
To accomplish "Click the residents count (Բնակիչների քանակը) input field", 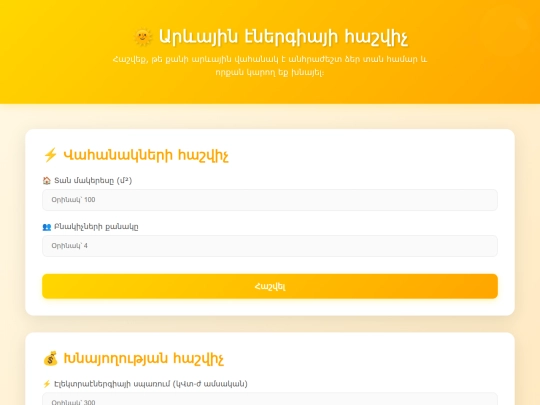I will coord(270,246).
